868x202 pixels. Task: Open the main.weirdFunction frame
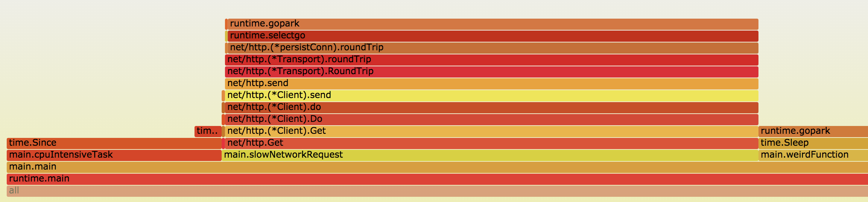[x=813, y=155]
